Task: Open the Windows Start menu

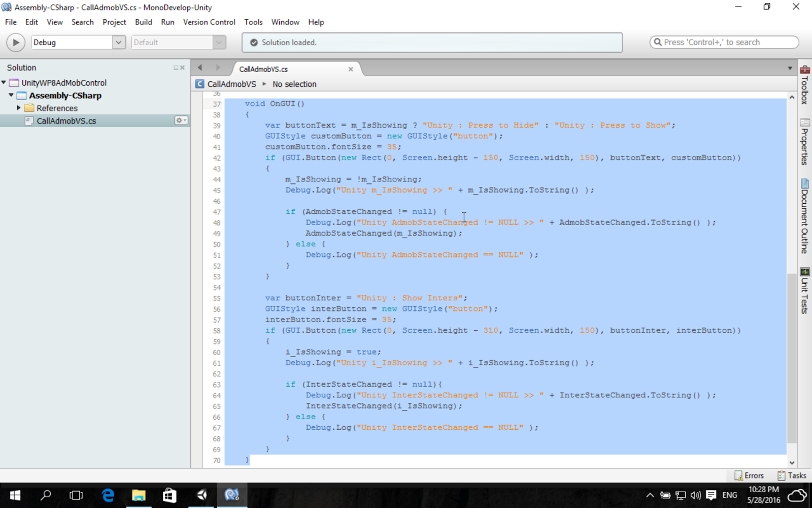Action: 15,495
